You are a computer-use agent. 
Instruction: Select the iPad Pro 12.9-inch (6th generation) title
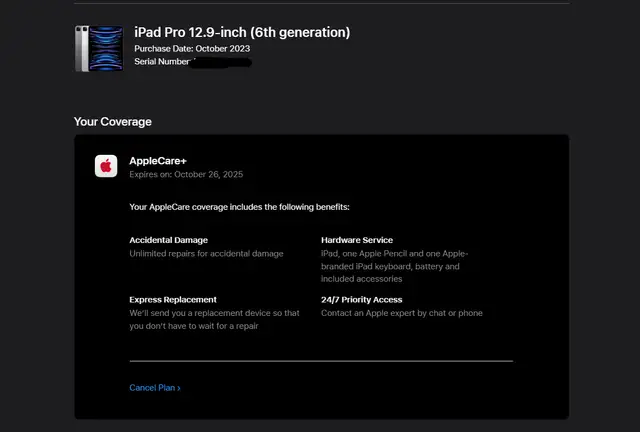coord(242,32)
